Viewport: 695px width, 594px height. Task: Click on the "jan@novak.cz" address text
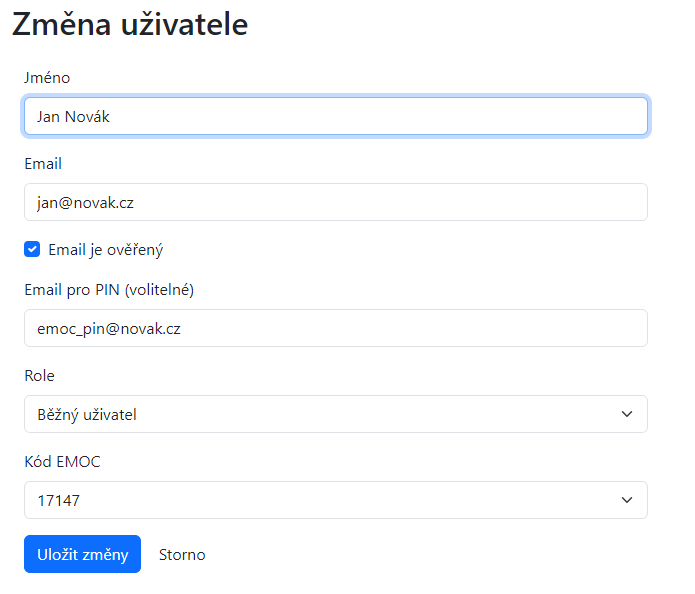(85, 202)
